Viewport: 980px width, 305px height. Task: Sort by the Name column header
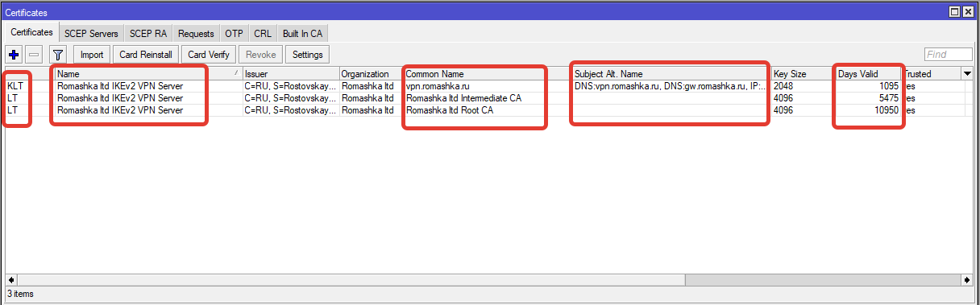[x=148, y=74]
